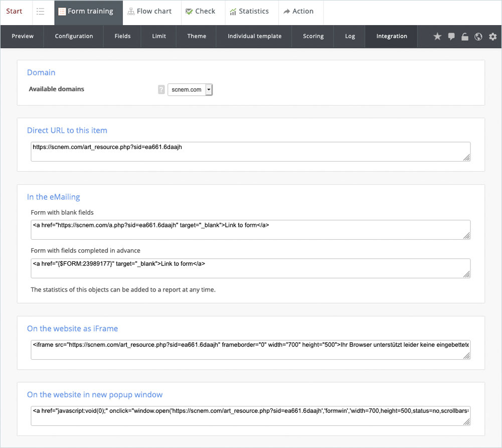Click the unlock padlock icon
This screenshot has height=448, width=502.
[465, 37]
